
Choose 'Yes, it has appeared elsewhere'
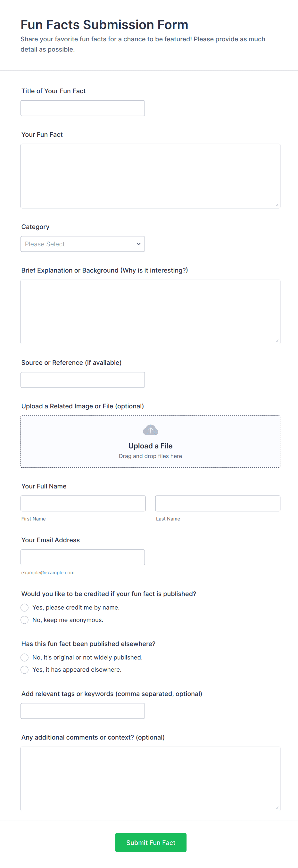point(25,670)
